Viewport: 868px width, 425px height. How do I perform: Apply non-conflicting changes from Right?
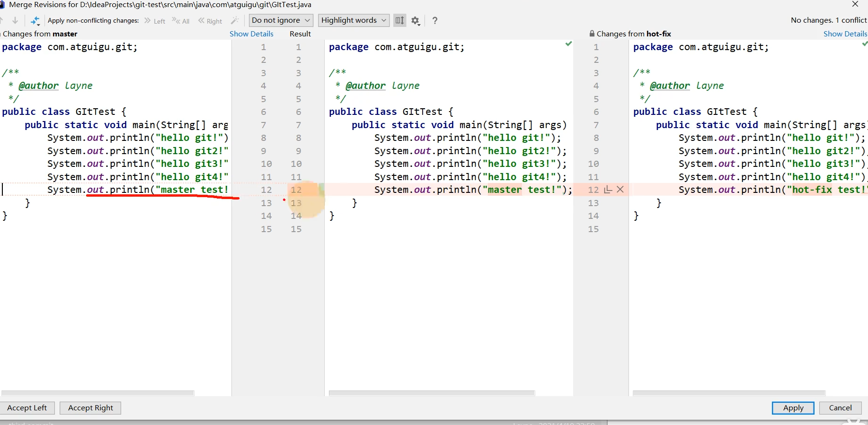[x=210, y=21]
